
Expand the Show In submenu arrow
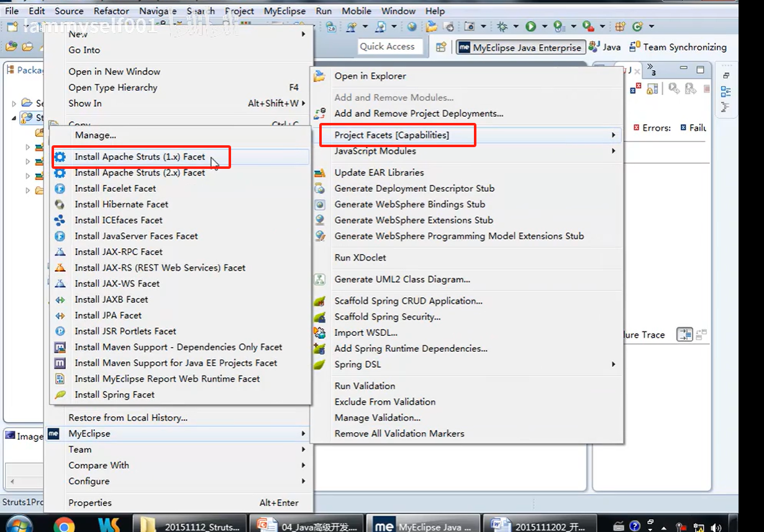tap(304, 104)
